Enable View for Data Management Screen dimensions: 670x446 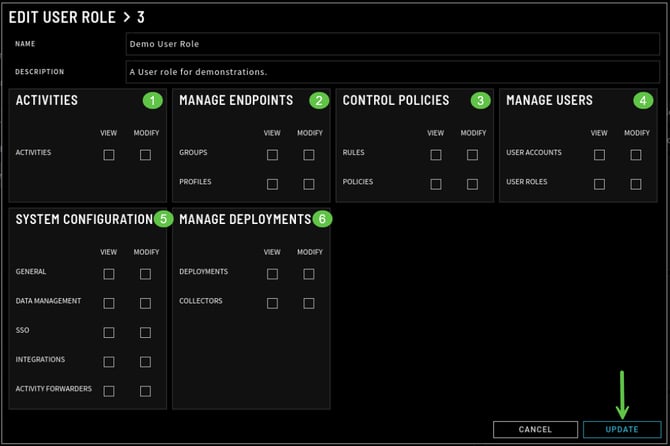tap(109, 303)
